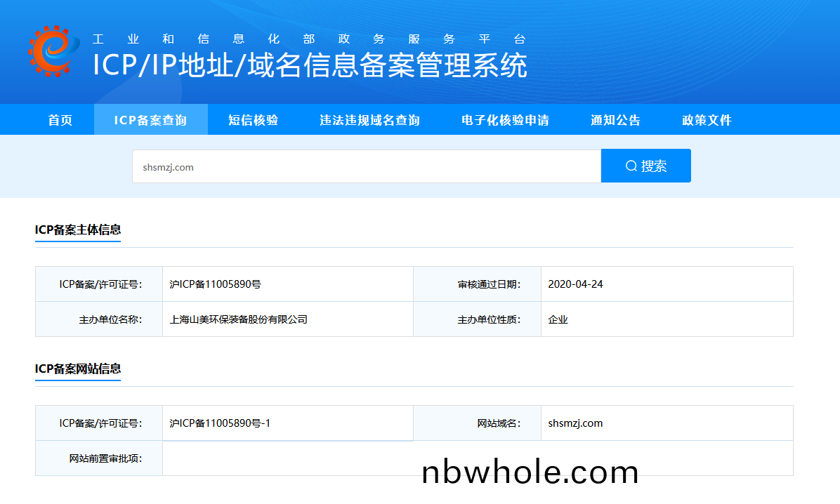This screenshot has width=840, height=504.
Task: Click the 网站前置审批项 label
Action: tap(105, 458)
